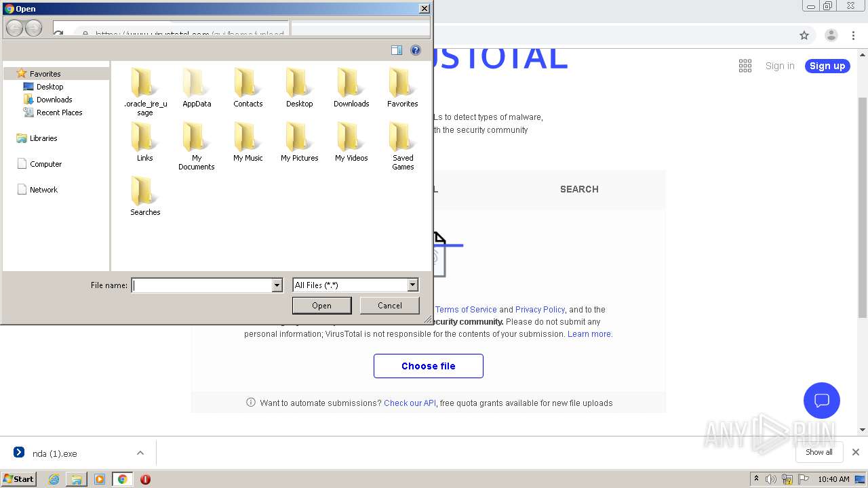
Task: Click the dialog Back navigation button
Action: (14, 28)
